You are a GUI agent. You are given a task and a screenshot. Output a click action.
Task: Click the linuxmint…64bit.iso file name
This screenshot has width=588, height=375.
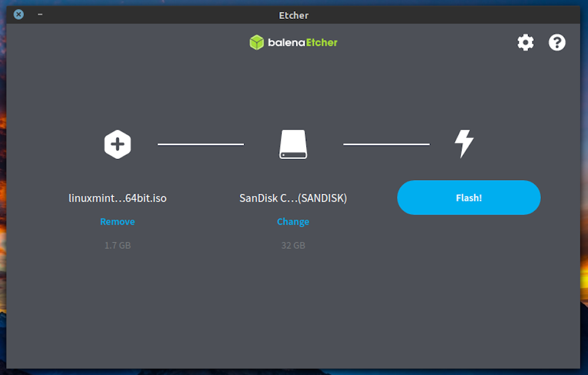tap(118, 198)
